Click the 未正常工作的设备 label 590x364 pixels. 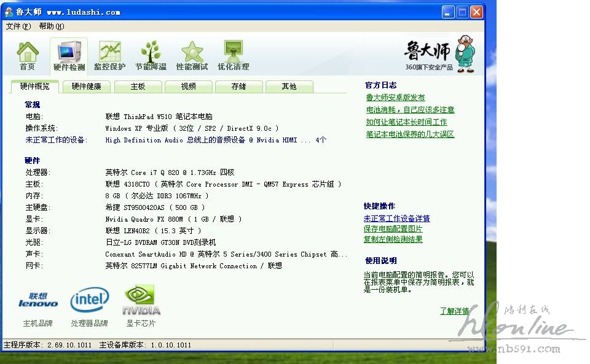coord(57,140)
